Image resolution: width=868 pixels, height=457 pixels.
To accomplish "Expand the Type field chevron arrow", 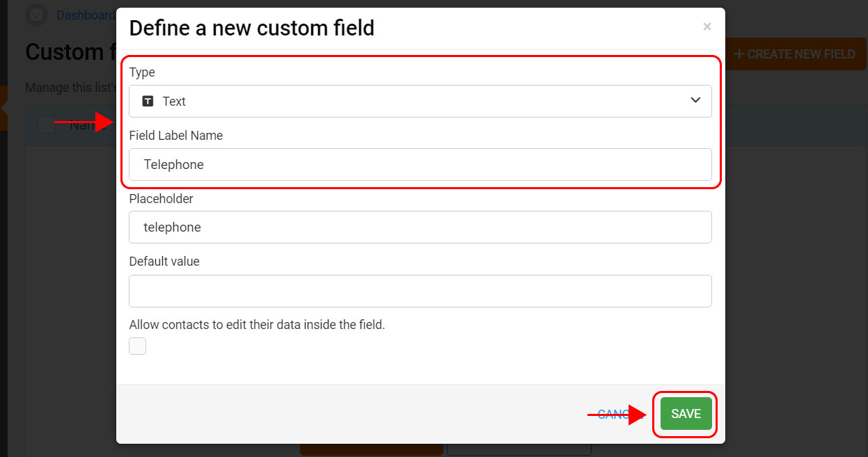I will (x=695, y=100).
